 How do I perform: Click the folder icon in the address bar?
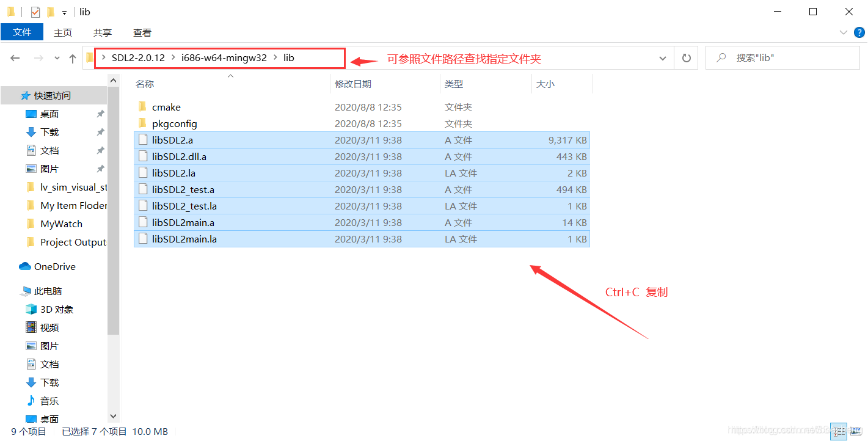(x=90, y=58)
